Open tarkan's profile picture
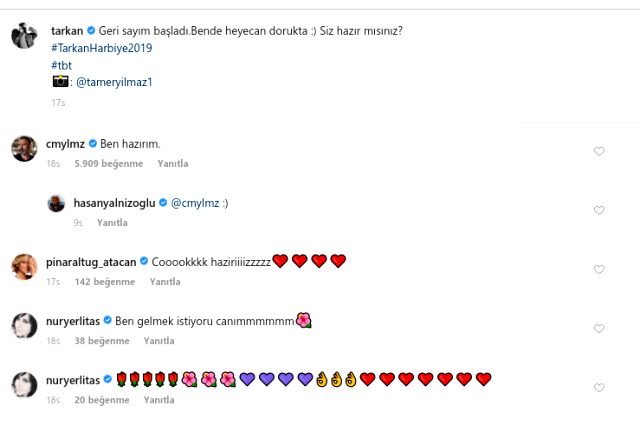640x426 pixels. pos(24,36)
